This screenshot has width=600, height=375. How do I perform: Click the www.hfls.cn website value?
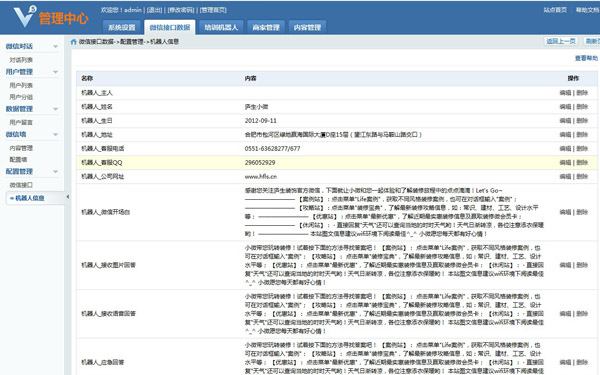pyautogui.click(x=261, y=176)
